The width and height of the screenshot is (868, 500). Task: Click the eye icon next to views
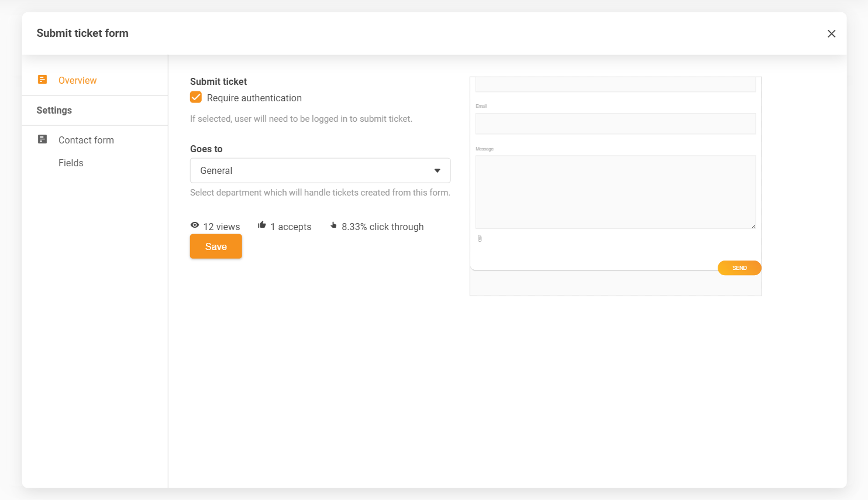pyautogui.click(x=195, y=225)
